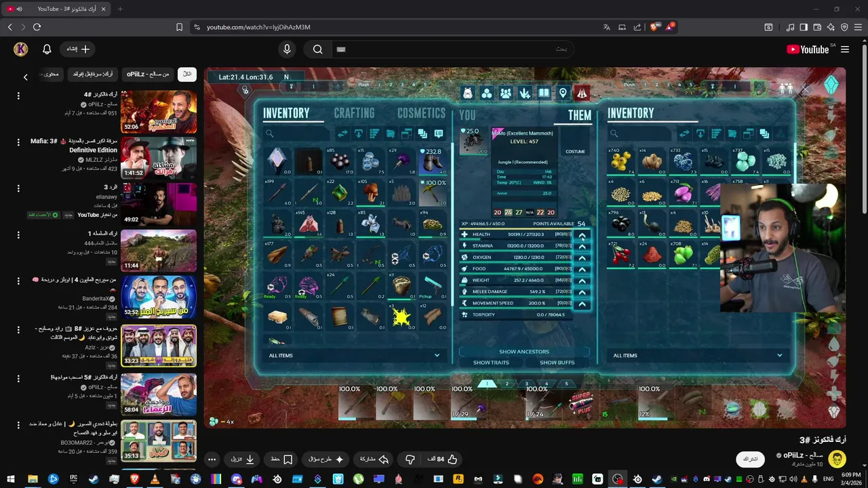Click YouTube search magnifier button
Image resolution: width=868 pixels, height=488 pixels.
pyautogui.click(x=317, y=49)
